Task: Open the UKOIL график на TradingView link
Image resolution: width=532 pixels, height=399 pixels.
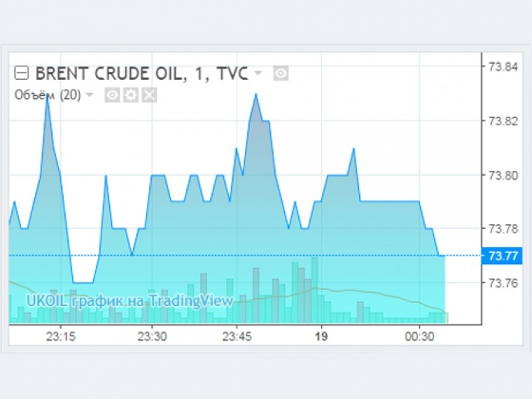Action: (x=130, y=300)
